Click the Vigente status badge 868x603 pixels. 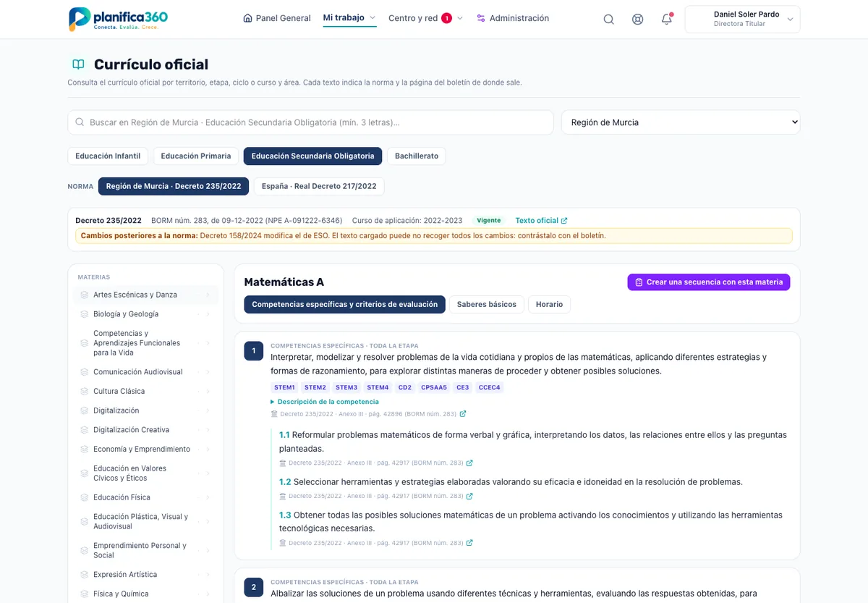click(x=489, y=221)
